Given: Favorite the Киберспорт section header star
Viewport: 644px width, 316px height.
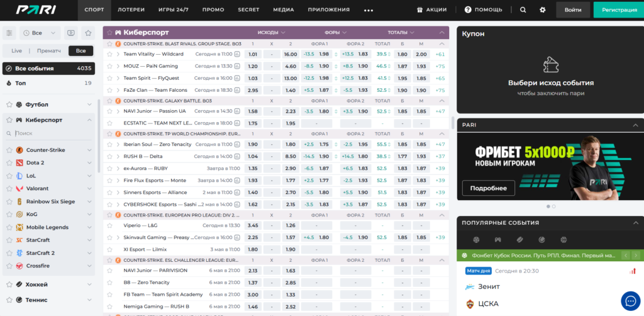Looking at the screenshot, I should 109,33.
